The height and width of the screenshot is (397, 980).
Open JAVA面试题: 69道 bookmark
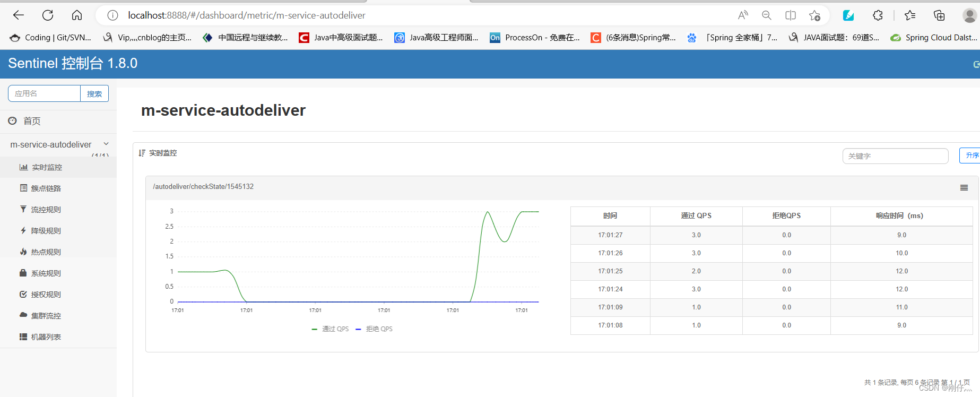click(834, 38)
